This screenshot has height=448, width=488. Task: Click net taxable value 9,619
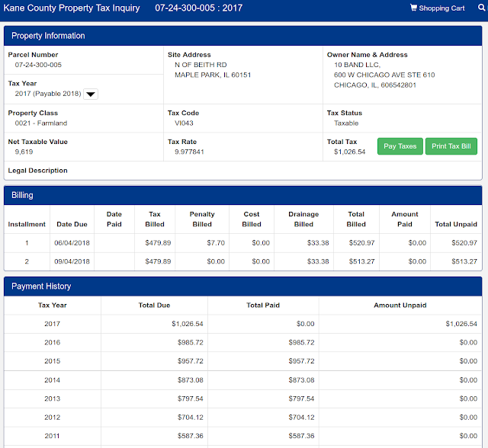coord(24,152)
